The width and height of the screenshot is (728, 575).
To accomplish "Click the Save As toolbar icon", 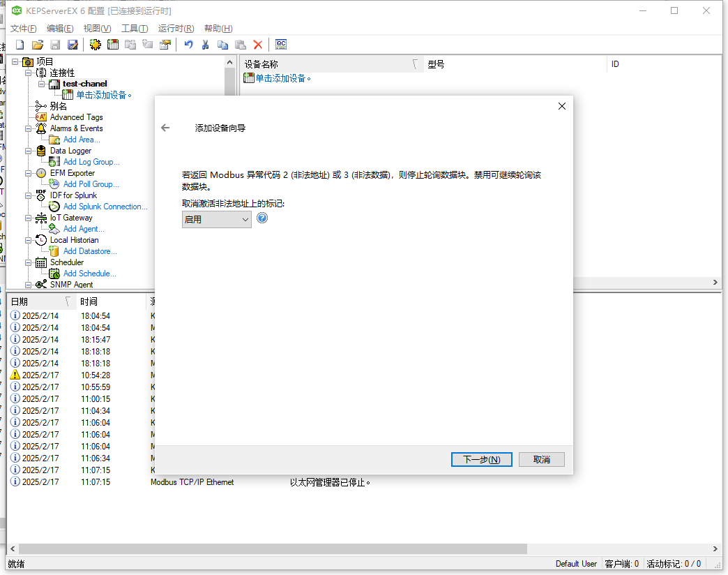I will pos(73,45).
